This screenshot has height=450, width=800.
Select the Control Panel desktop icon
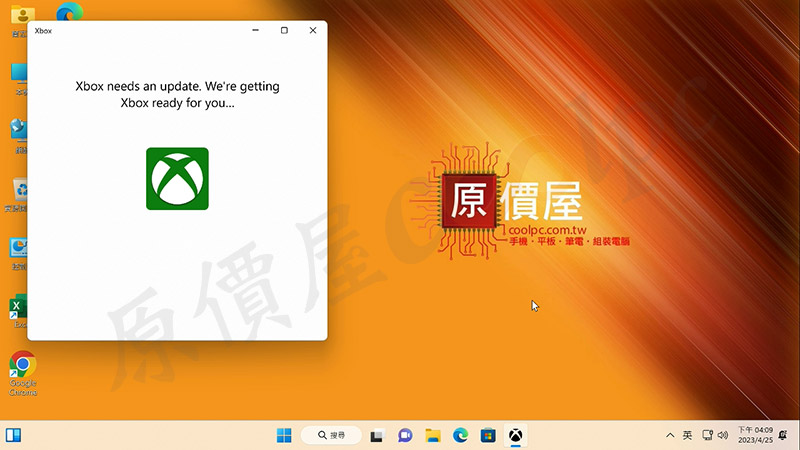pyautogui.click(x=19, y=253)
